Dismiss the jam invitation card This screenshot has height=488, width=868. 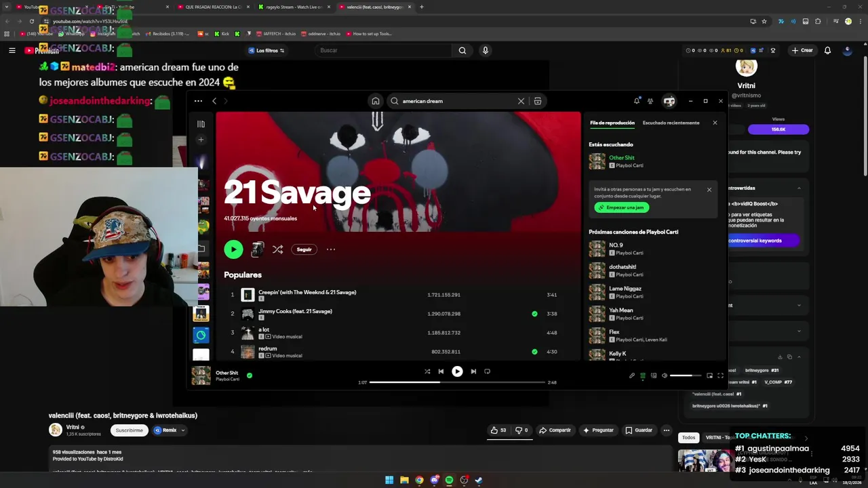click(x=709, y=190)
